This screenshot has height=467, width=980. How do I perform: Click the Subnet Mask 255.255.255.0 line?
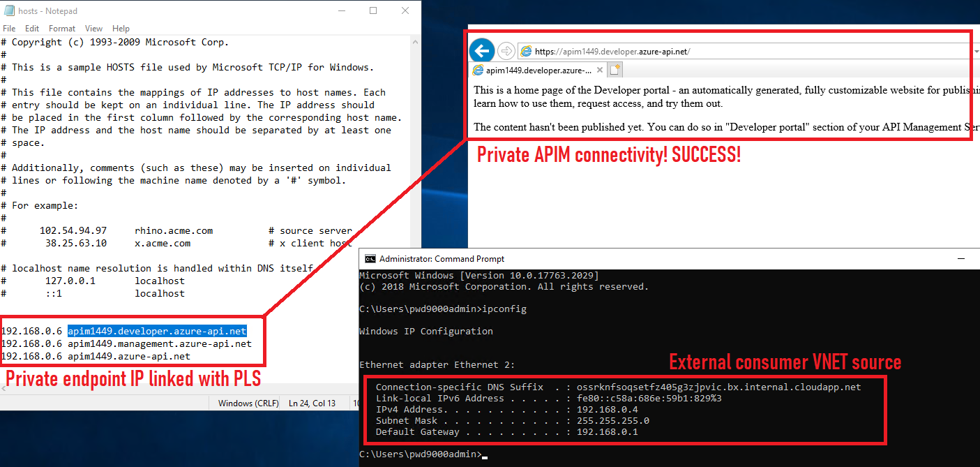[513, 420]
